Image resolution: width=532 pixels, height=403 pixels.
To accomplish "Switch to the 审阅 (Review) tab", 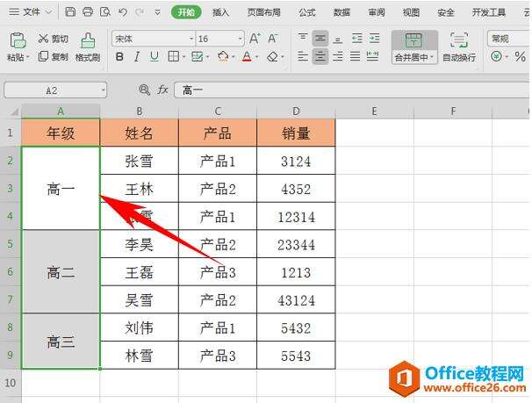I will point(377,12).
